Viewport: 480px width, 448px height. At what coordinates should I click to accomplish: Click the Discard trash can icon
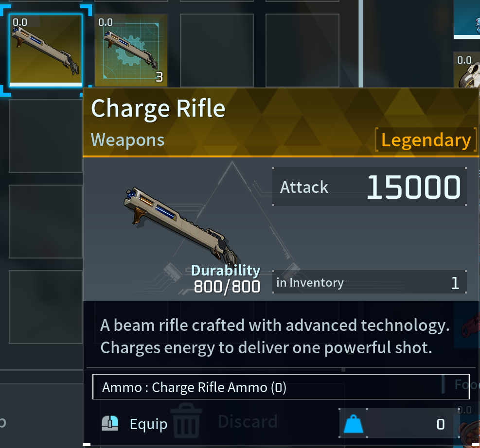tap(186, 420)
